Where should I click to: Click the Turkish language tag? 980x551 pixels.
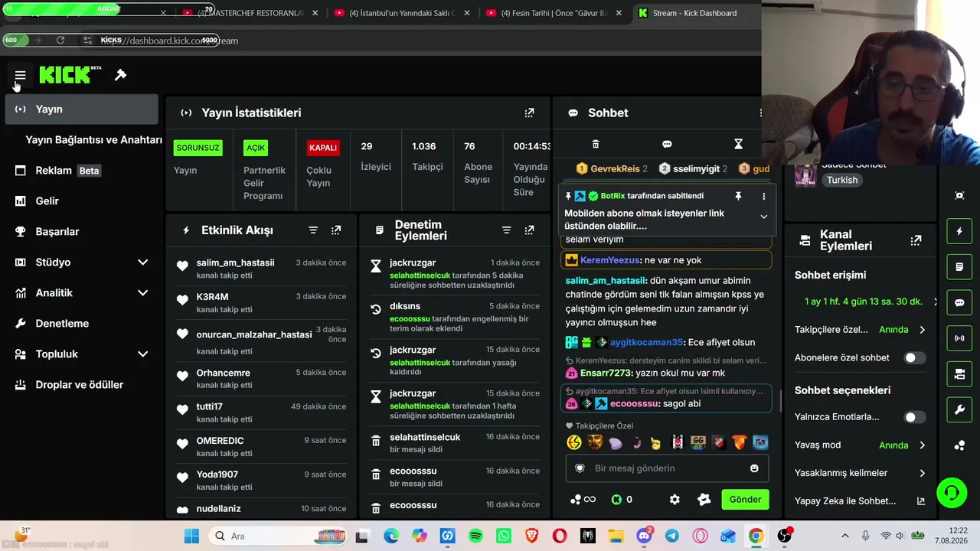pyautogui.click(x=841, y=181)
